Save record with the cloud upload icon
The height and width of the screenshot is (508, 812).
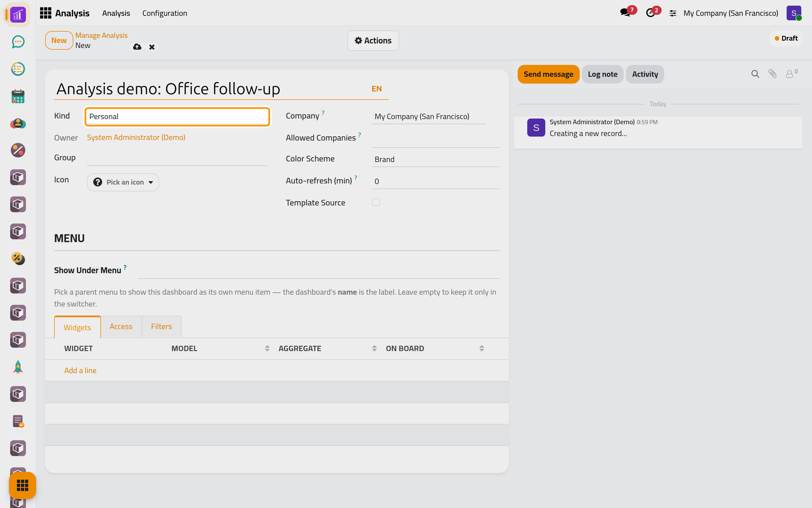point(137,47)
